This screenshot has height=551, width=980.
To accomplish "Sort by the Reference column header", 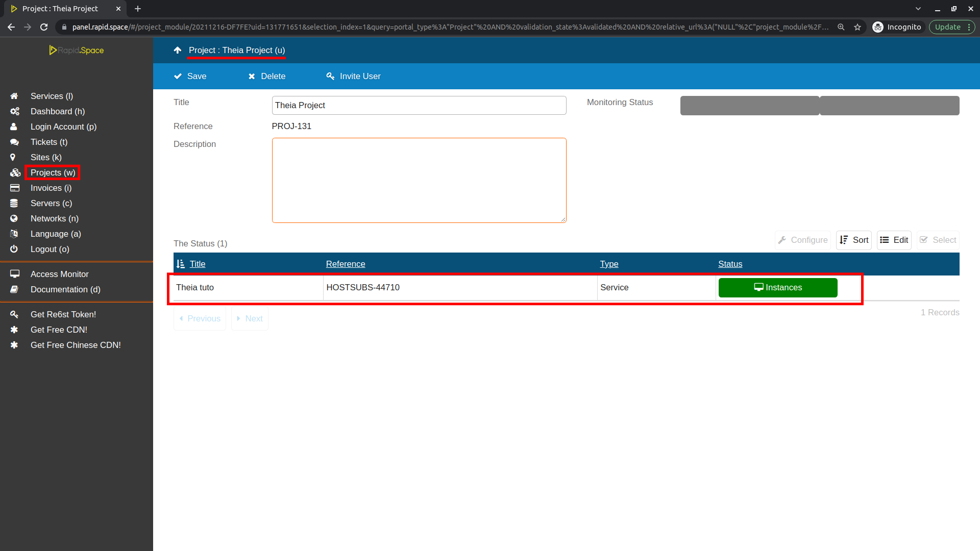I will pos(346,264).
